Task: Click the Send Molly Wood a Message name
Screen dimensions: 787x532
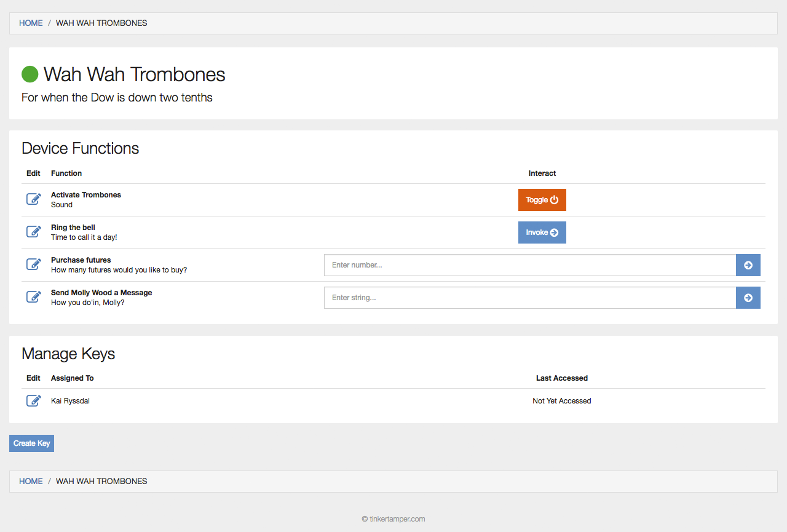Action: pyautogui.click(x=101, y=293)
